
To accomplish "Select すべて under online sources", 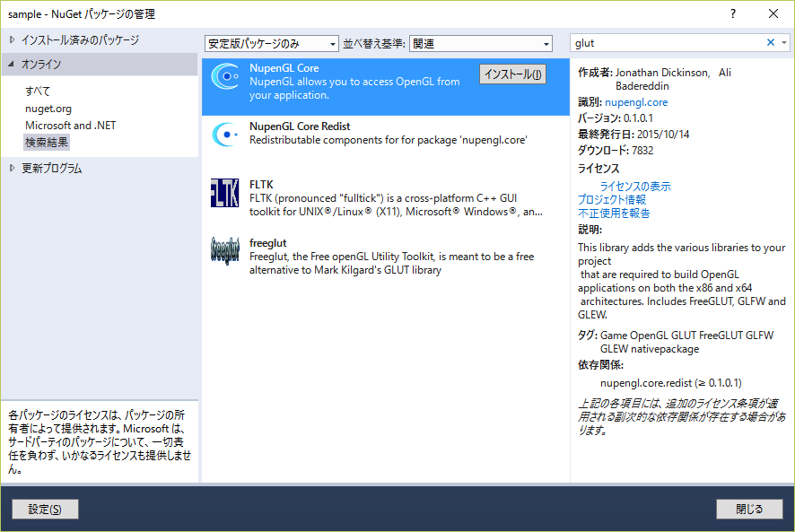I will (38, 91).
